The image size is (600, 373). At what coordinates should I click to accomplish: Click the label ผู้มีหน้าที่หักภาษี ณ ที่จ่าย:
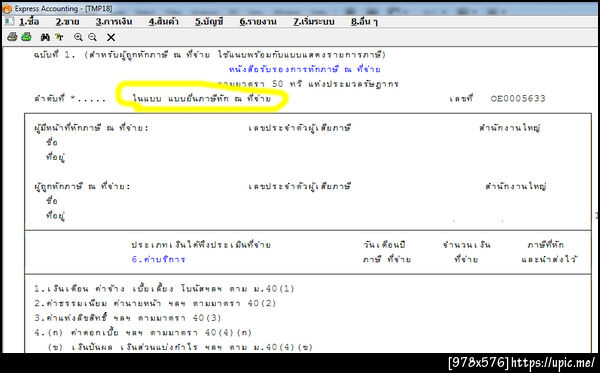[x=91, y=128]
